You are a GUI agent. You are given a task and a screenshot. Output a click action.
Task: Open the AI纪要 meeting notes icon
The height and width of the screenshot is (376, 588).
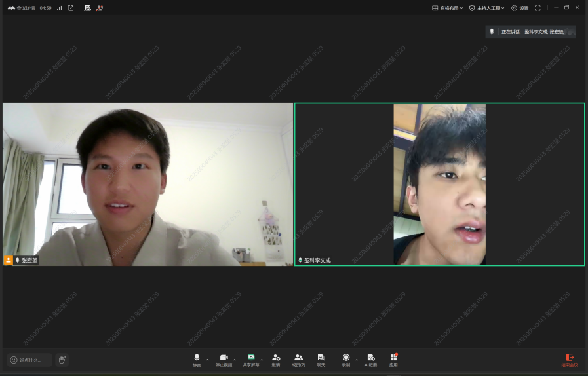coord(370,360)
